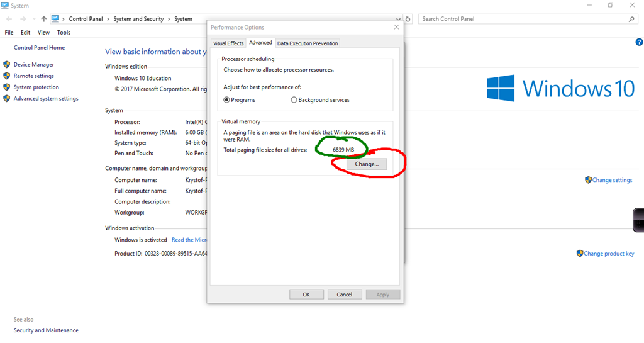Screen dimensions: 644x343
Task: Open the Data Execution Prevention tab
Action: pos(307,43)
